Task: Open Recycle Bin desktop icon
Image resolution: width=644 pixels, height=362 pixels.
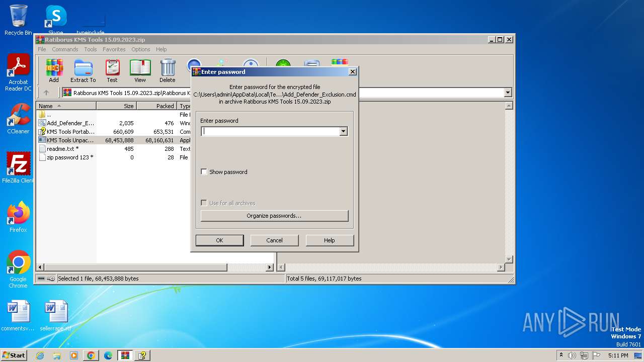Action: click(x=18, y=20)
